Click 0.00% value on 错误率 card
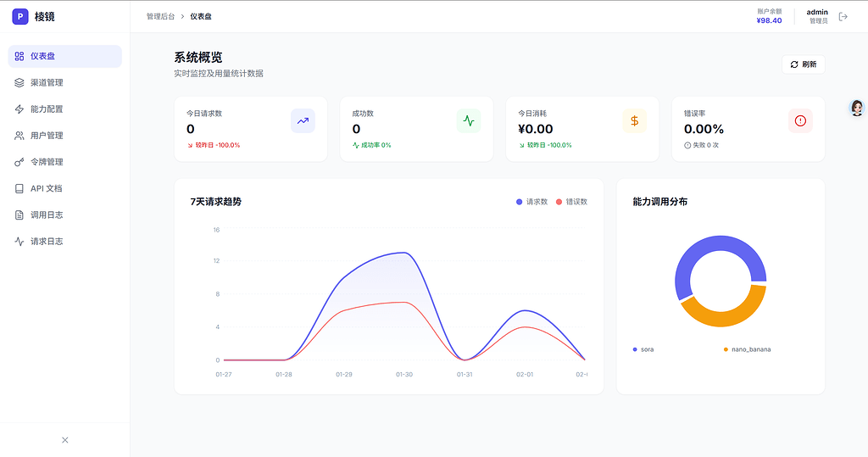 pos(704,129)
